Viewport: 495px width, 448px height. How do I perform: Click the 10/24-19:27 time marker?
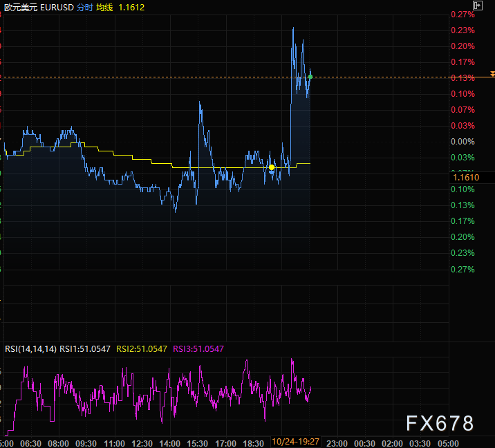coord(295,442)
